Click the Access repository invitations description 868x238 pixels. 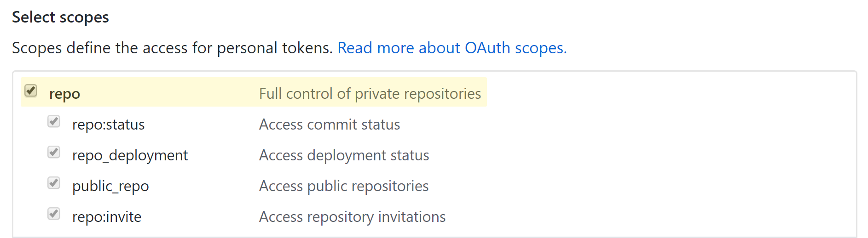(x=352, y=217)
